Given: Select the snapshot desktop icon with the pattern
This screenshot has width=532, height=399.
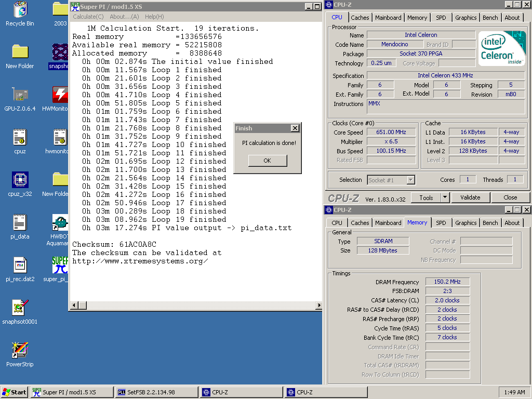Looking at the screenshot, I should tap(60, 52).
